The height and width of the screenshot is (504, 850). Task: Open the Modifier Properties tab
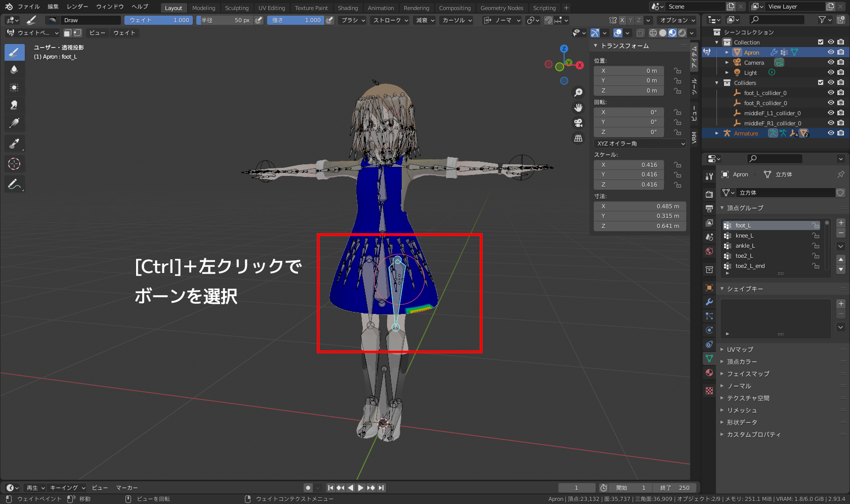pos(709,301)
